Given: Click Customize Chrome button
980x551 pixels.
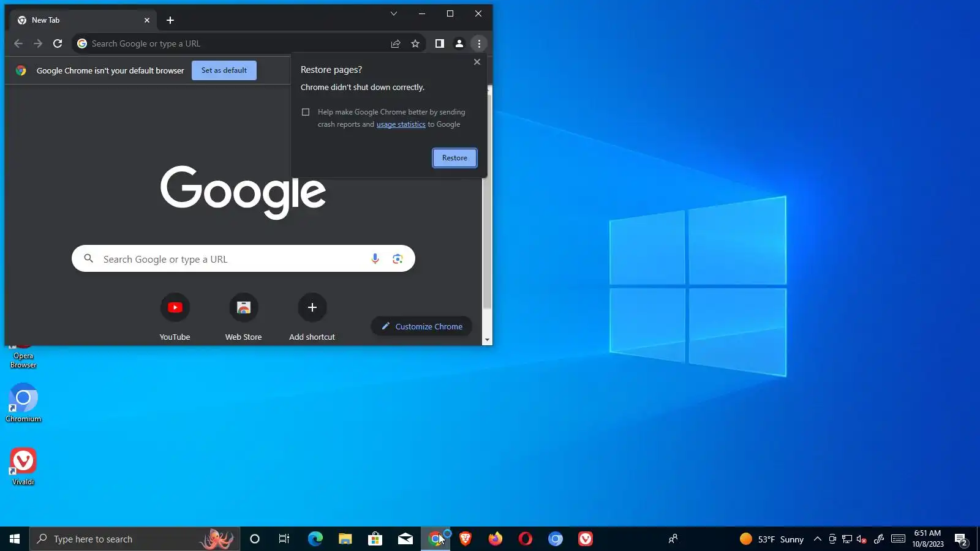Looking at the screenshot, I should pyautogui.click(x=421, y=326).
